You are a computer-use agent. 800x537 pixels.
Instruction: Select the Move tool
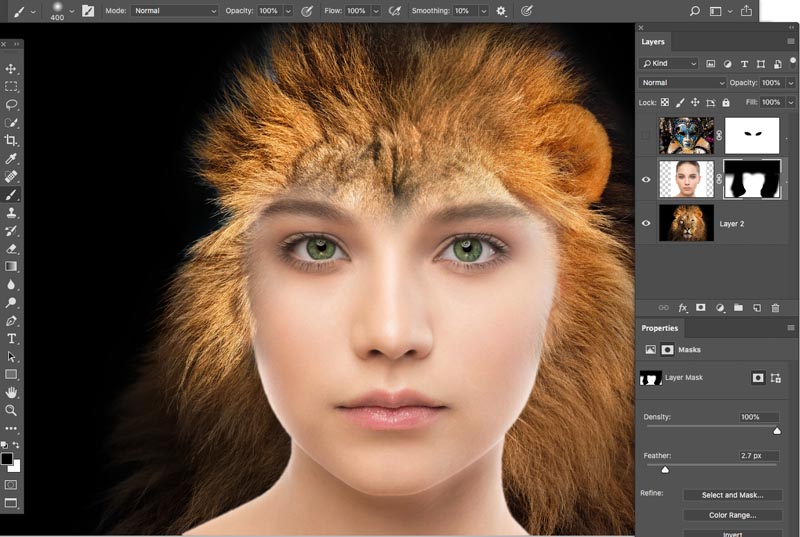pos(11,69)
